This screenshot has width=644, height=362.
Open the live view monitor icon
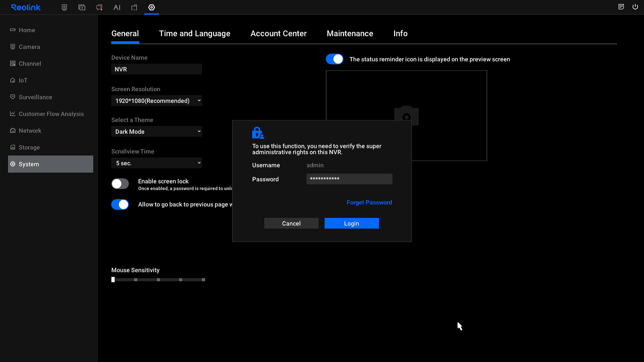tap(64, 7)
